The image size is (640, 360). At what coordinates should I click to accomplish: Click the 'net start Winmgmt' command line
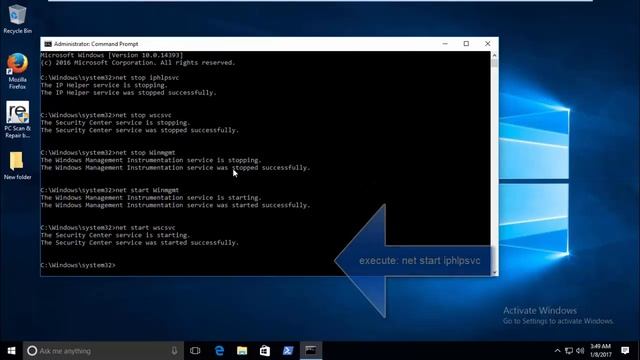(x=110, y=190)
